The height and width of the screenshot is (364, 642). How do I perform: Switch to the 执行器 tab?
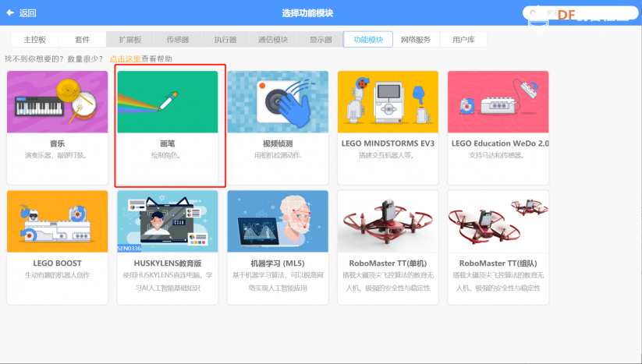pos(225,40)
